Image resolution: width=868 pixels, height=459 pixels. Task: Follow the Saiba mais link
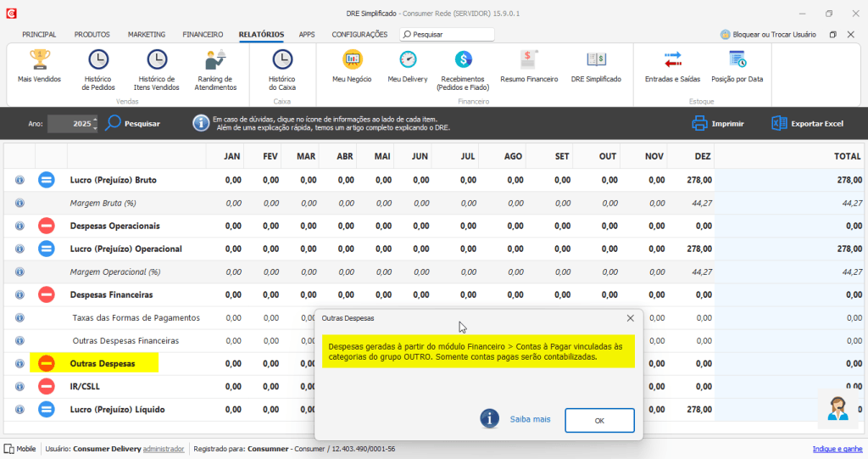[x=531, y=419]
